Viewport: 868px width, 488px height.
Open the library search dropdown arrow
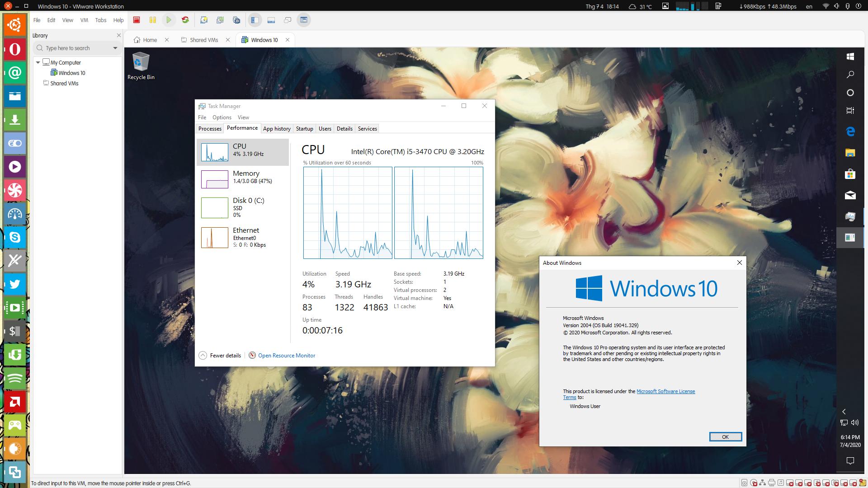click(x=115, y=48)
